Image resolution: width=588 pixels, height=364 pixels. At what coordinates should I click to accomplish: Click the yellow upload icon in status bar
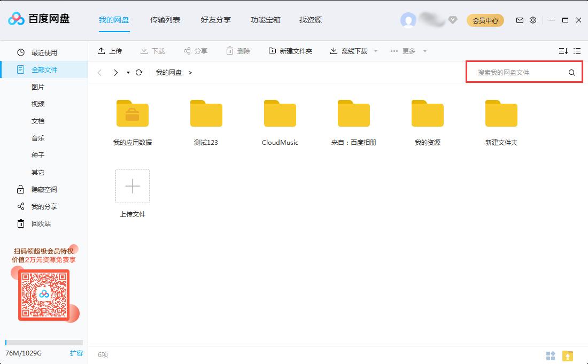(568, 355)
